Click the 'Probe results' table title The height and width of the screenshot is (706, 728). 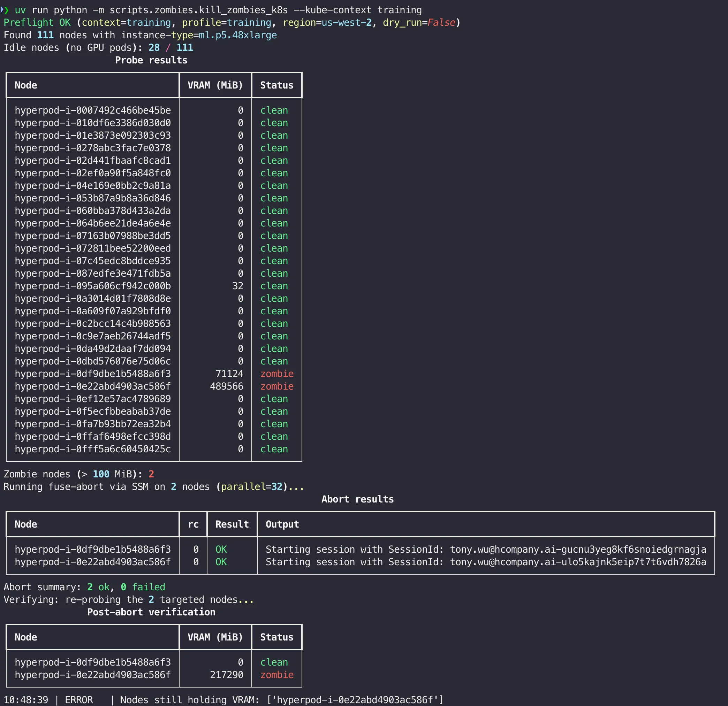click(x=151, y=60)
